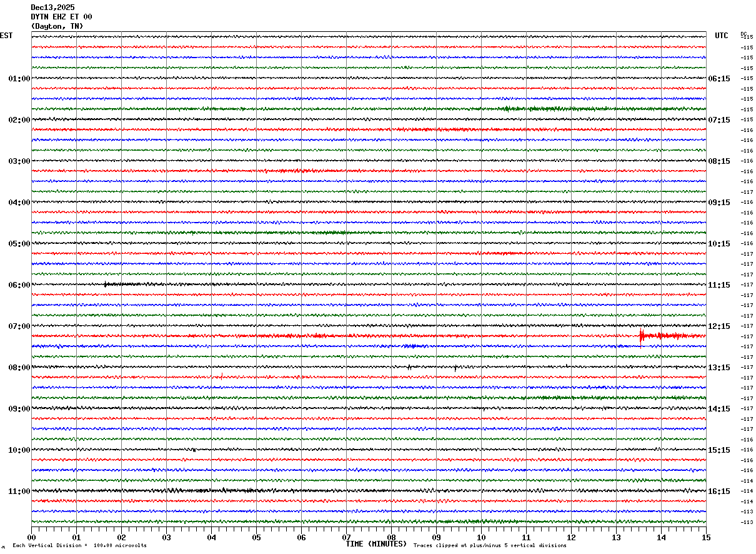Image resolution: width=756 pixels, height=554 pixels.
Task: Select the 07:00 EST row label
Action: (x=19, y=326)
